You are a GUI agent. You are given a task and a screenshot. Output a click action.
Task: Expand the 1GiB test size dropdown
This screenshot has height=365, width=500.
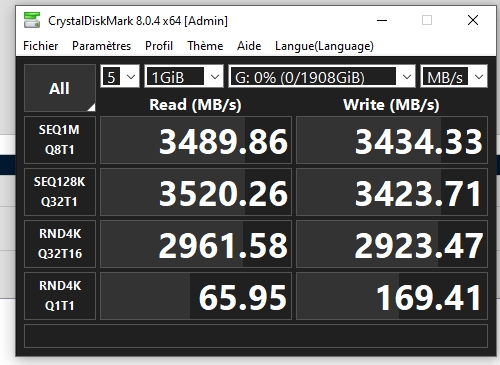click(184, 77)
